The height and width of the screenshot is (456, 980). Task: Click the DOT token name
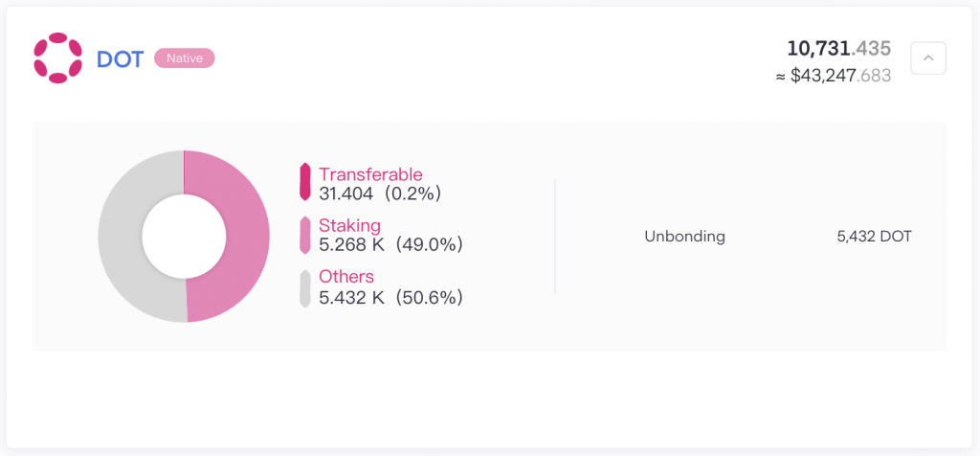click(x=120, y=58)
